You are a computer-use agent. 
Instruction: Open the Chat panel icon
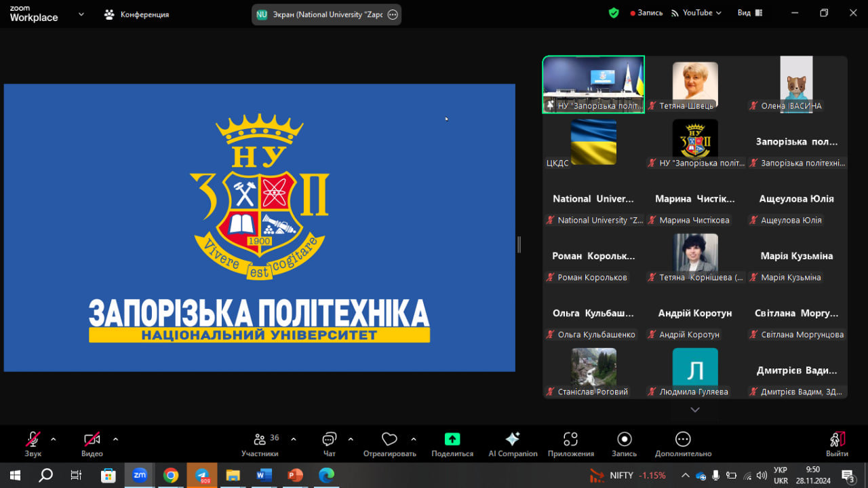click(330, 439)
